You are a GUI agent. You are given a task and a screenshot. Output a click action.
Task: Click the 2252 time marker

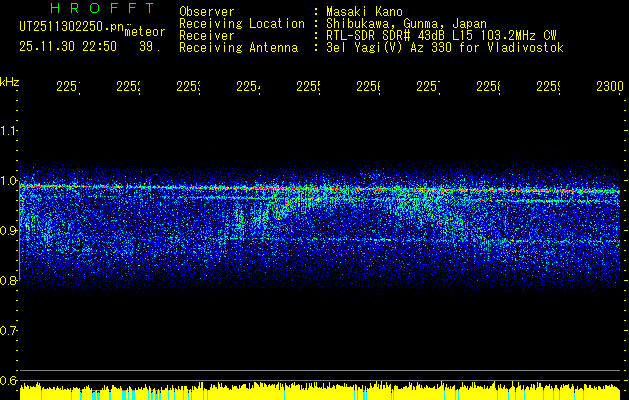pyautogui.click(x=128, y=86)
